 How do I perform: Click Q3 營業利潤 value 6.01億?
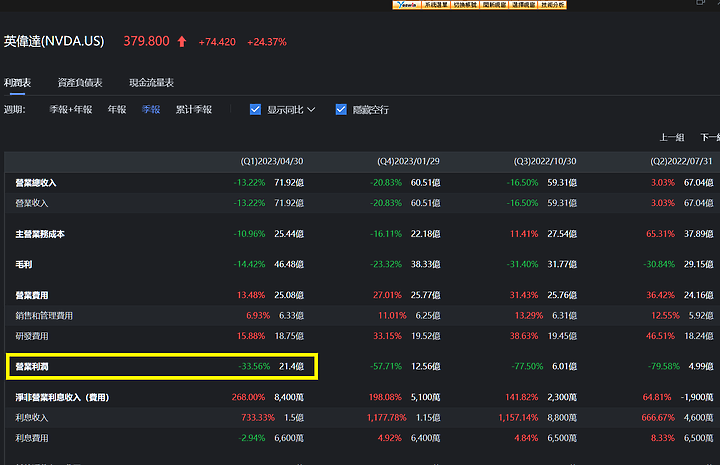[x=564, y=367]
